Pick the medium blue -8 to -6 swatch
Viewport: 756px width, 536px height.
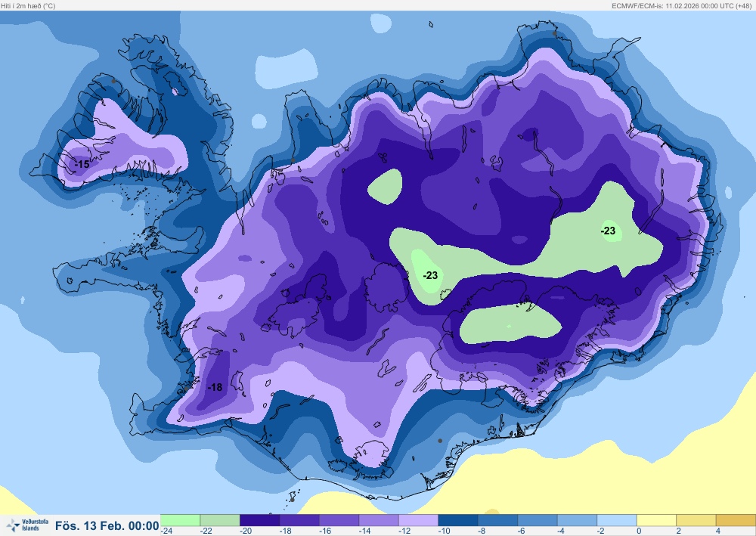[x=497, y=520]
